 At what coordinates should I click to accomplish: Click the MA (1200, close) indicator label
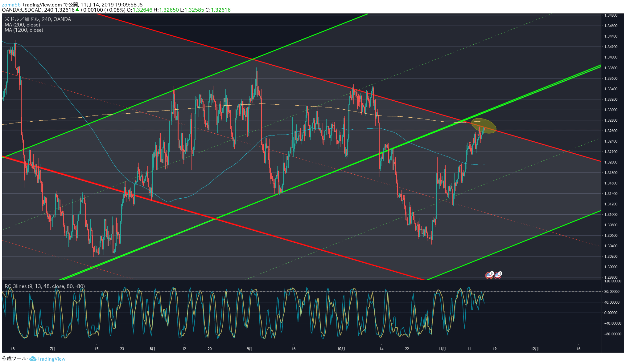(x=24, y=30)
